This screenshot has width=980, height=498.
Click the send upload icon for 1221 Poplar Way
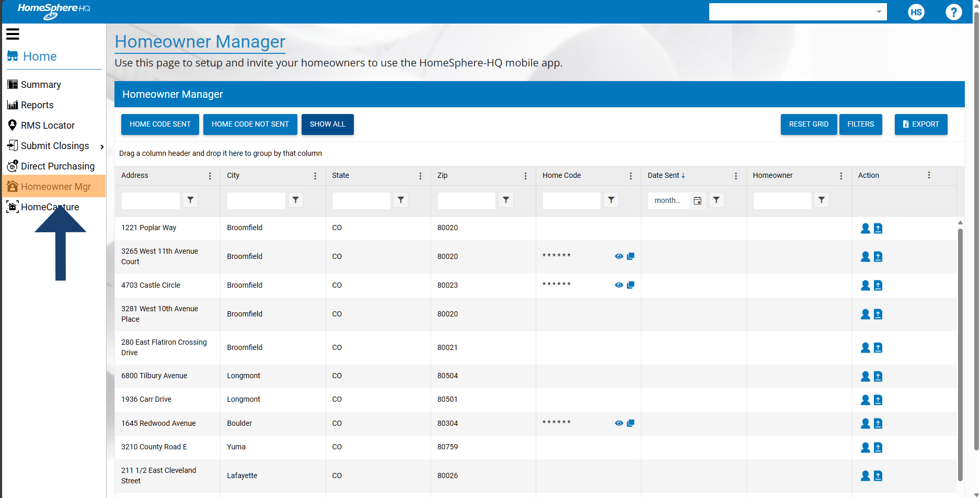(878, 228)
